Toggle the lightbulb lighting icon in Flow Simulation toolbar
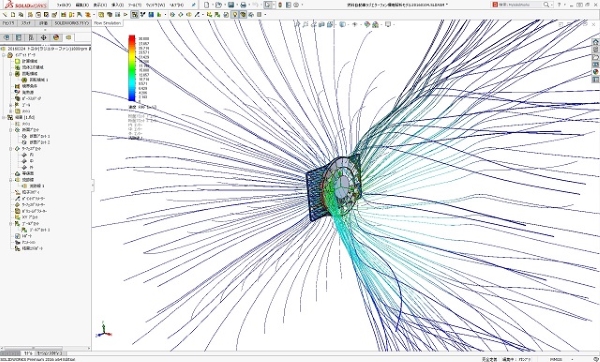600x362 pixels. click(235, 15)
